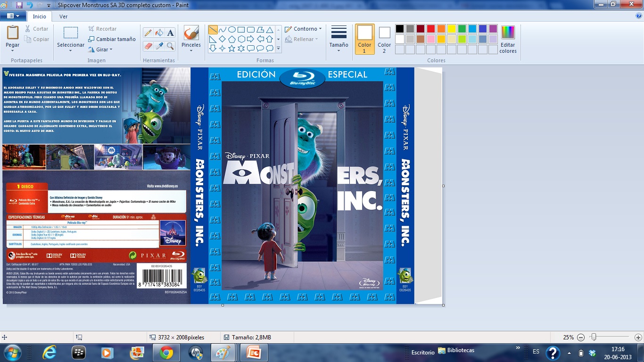Open the Paint help question mark
The image size is (644, 362).
639,16
